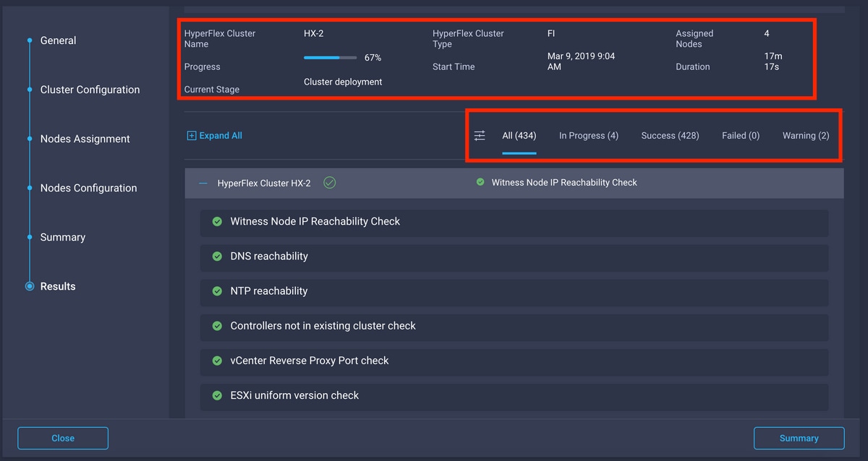Click green status icon for DNS reachability
The height and width of the screenshot is (461, 868).
[x=217, y=257]
